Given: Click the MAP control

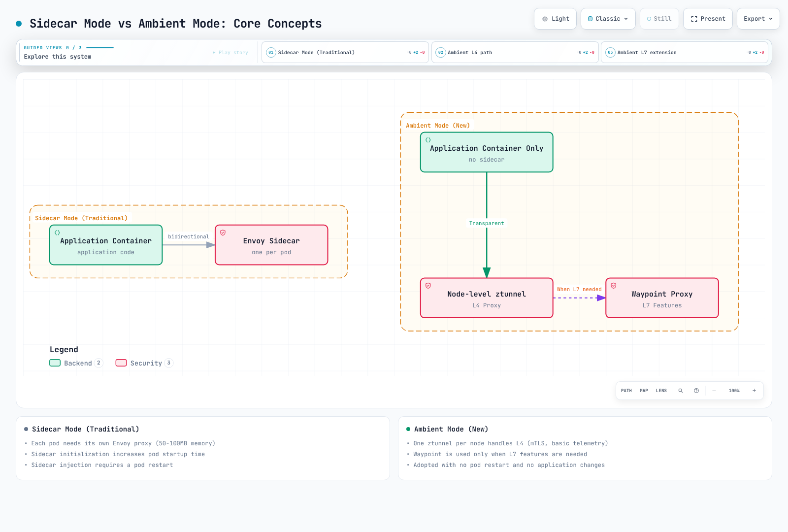Looking at the screenshot, I should point(644,391).
